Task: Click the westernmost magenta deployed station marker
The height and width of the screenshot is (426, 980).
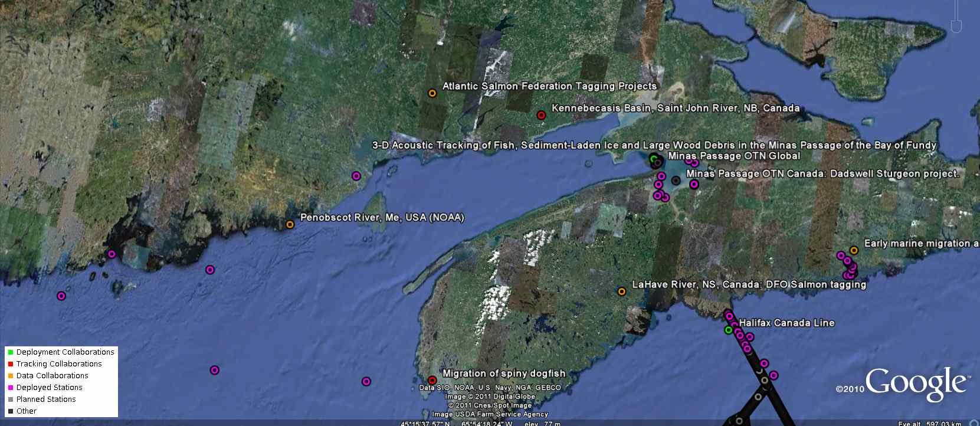Action: [61, 296]
